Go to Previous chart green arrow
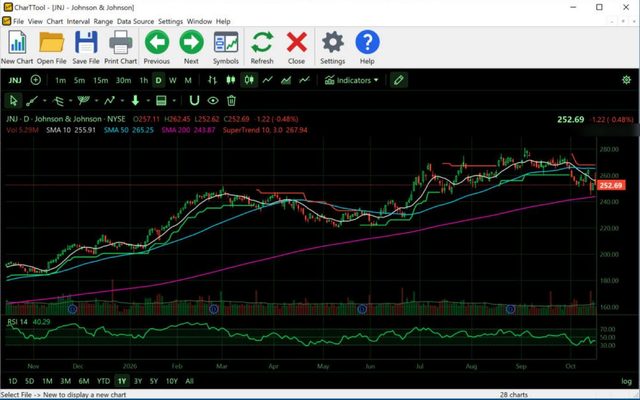The image size is (640, 400). pyautogui.click(x=157, y=42)
